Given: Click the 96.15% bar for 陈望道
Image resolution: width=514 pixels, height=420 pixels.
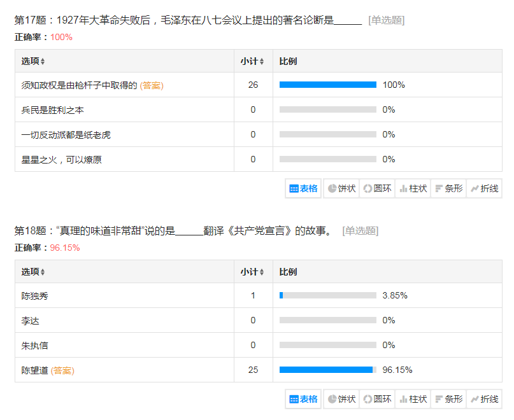Looking at the screenshot, I should (326, 370).
